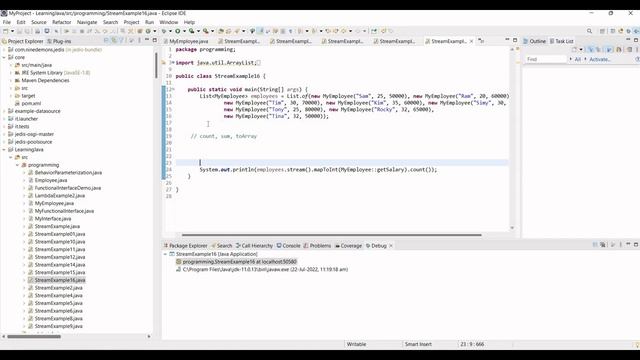
Task: Click the green Run button in toolbar
Action: [178, 31]
